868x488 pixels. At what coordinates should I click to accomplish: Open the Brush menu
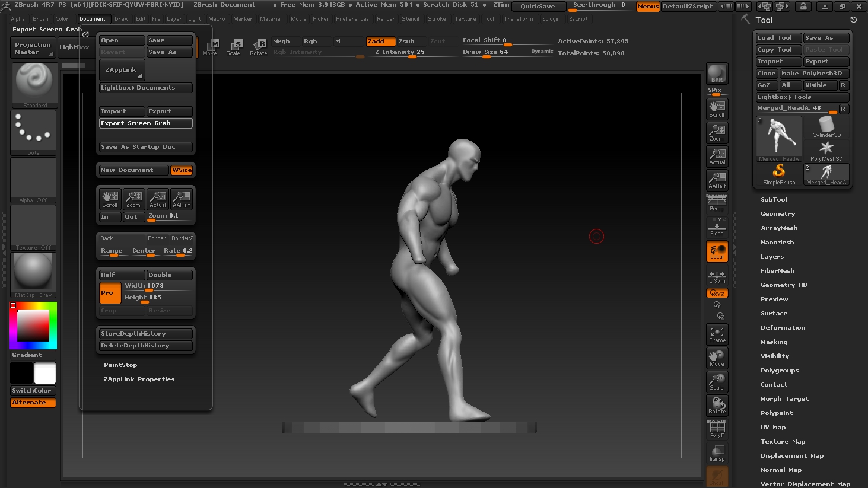pyautogui.click(x=40, y=19)
